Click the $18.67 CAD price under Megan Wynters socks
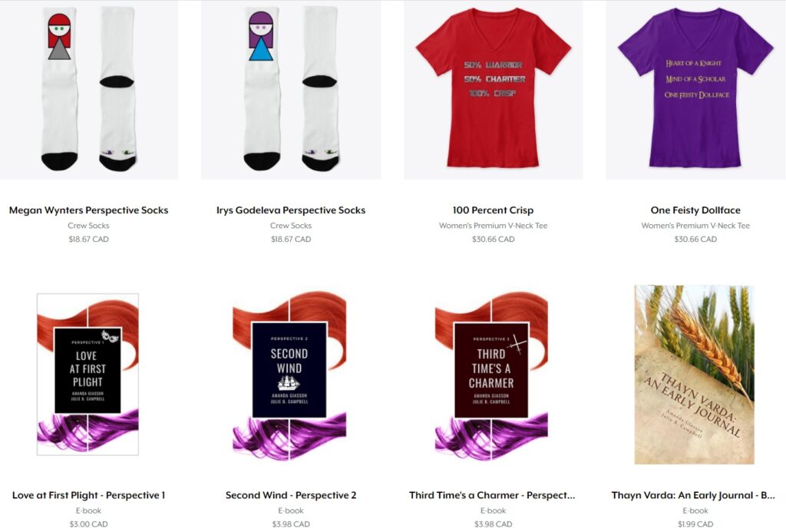 89,240
